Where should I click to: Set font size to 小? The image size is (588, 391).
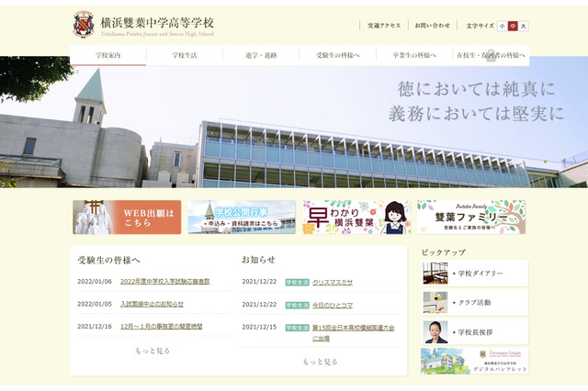[x=503, y=26]
